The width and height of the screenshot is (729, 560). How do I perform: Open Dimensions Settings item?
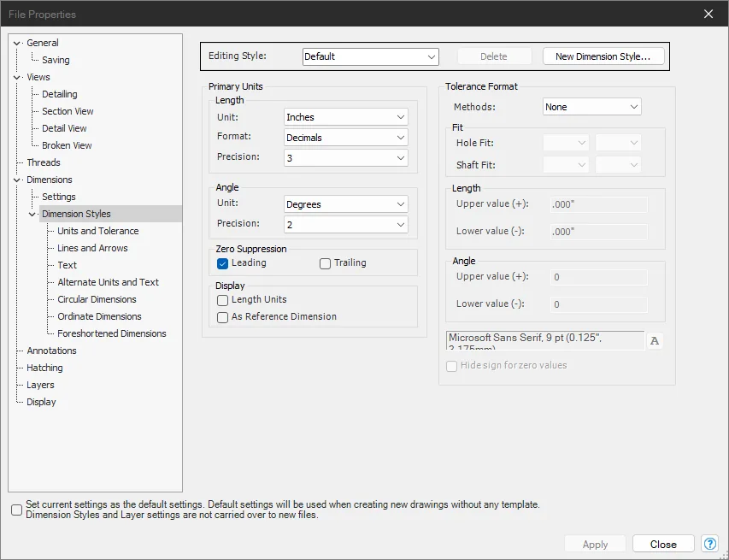click(59, 197)
